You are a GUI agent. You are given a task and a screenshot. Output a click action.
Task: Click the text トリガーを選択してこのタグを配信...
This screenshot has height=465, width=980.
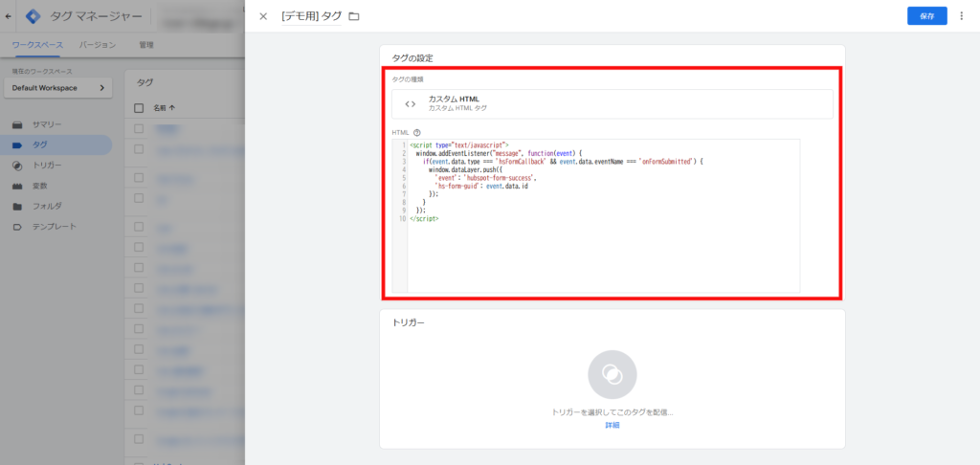[x=612, y=412]
